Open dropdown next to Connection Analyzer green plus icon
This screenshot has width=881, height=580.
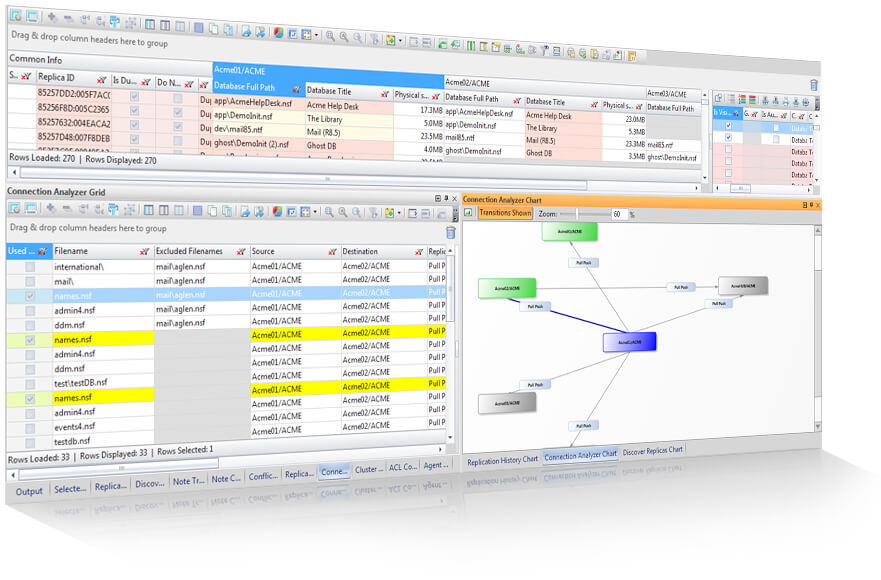tap(399, 212)
